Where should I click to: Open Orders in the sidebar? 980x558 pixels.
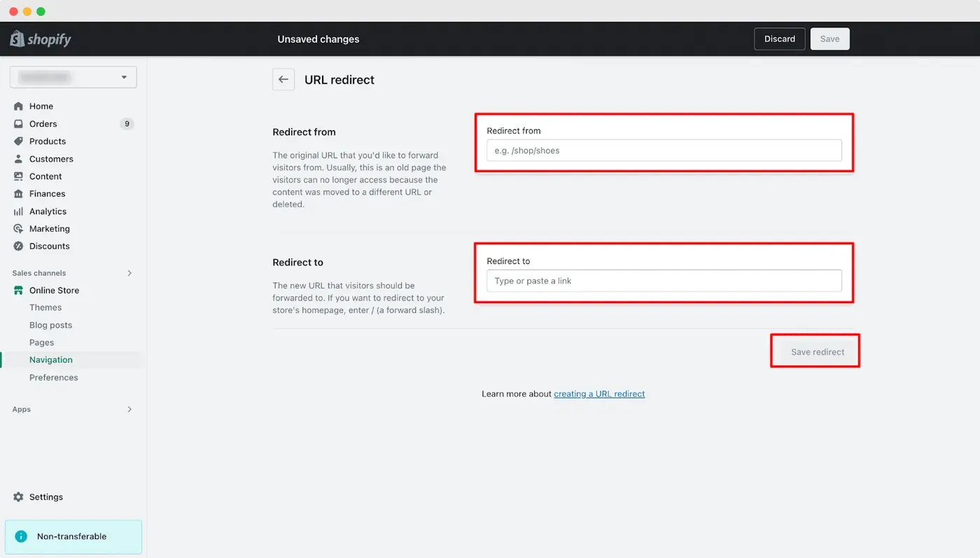(43, 124)
